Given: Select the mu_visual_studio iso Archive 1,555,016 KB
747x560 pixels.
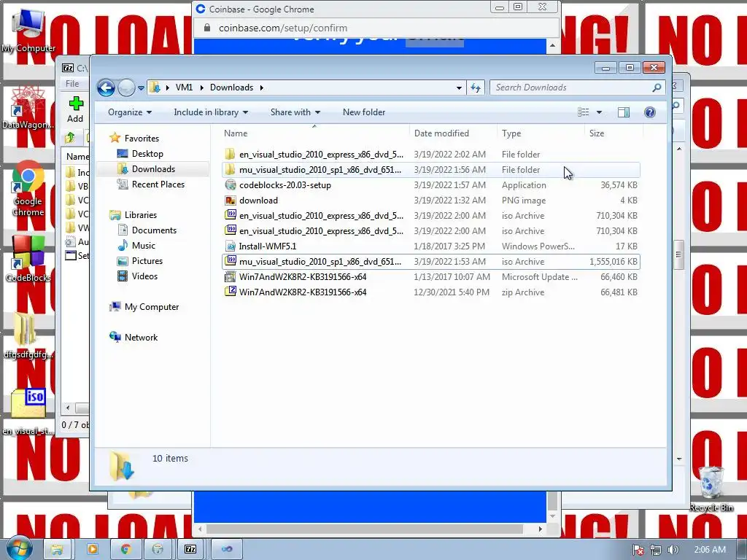Looking at the screenshot, I should (x=430, y=262).
